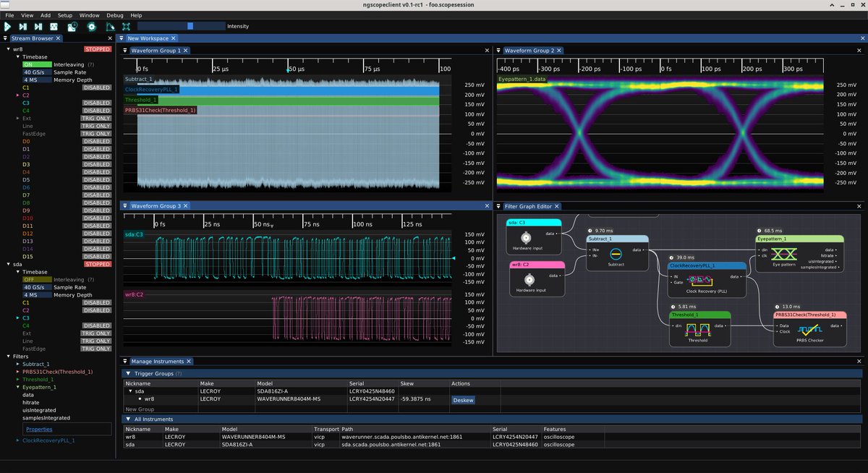This screenshot has height=473, width=868.
Task: Start the trigger with the play icon
Action: pos(8,26)
